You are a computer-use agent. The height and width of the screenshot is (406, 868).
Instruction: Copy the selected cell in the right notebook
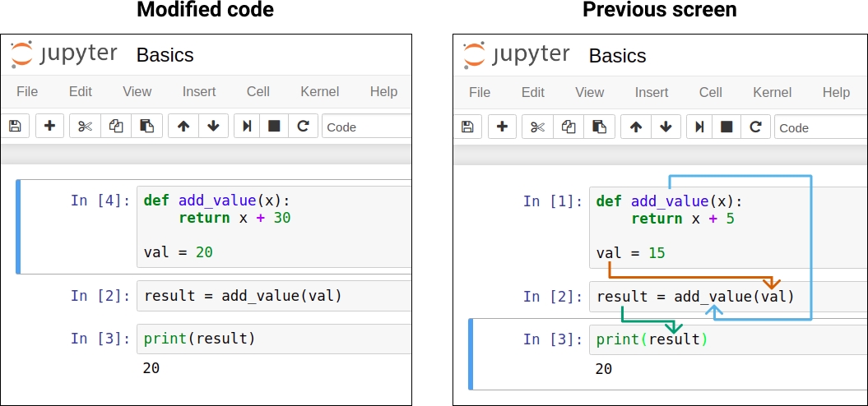(569, 127)
